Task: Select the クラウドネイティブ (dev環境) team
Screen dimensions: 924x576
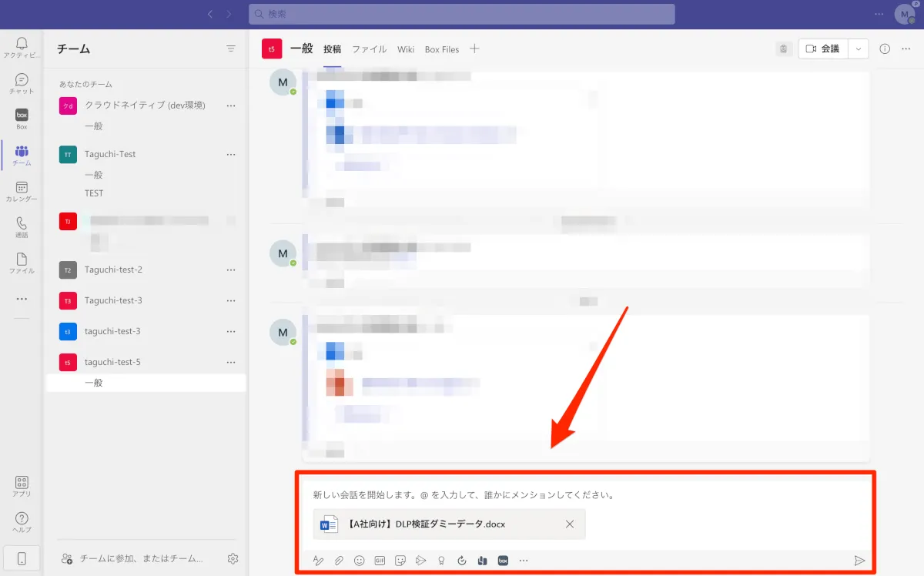Action: point(145,105)
